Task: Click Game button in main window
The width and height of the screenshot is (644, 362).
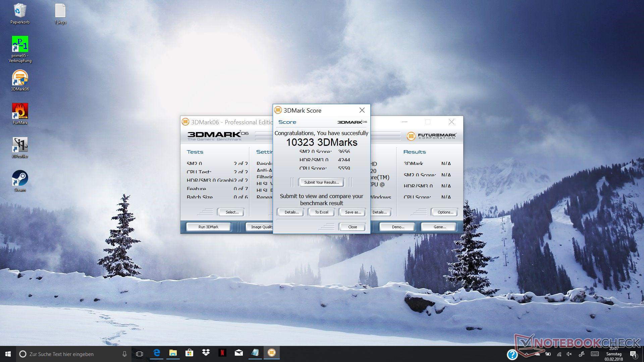Action: [439, 227]
